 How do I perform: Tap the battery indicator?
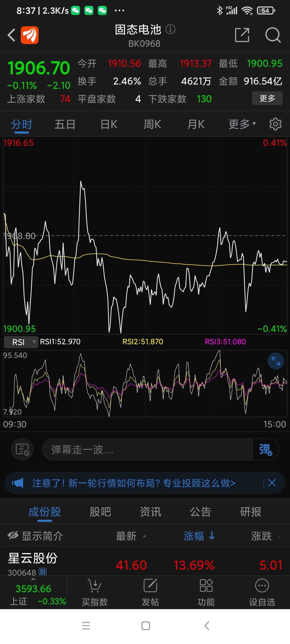pos(266,10)
